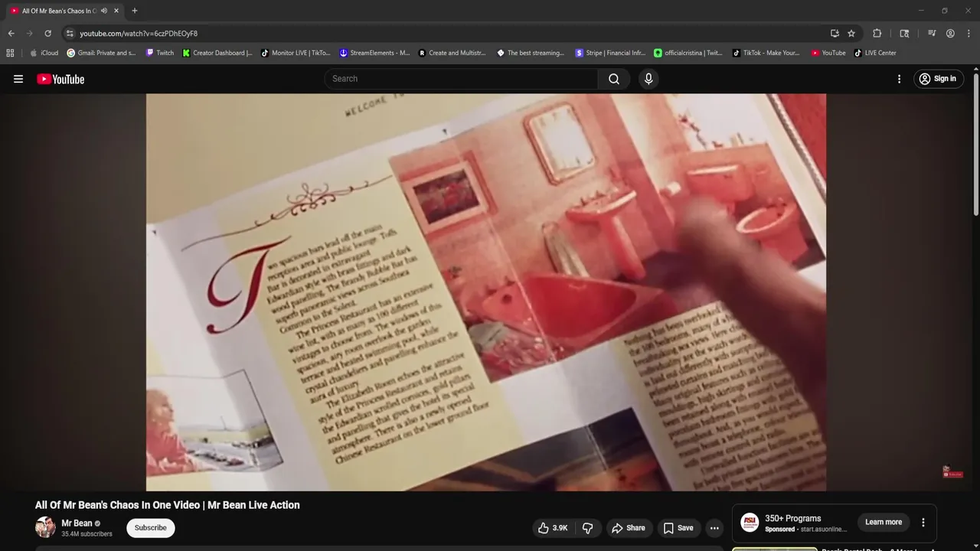
Task: Open the Chrome profile avatar
Action: point(950,34)
